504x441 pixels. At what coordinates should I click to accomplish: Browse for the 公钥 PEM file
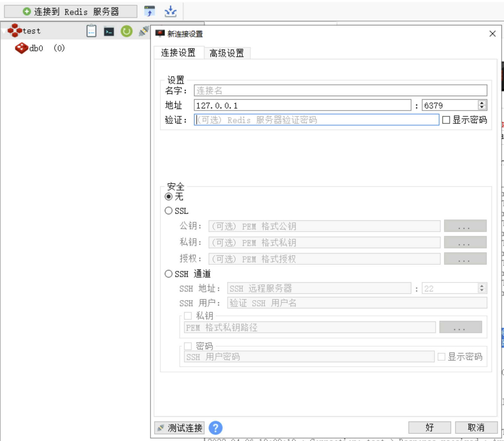click(x=465, y=226)
